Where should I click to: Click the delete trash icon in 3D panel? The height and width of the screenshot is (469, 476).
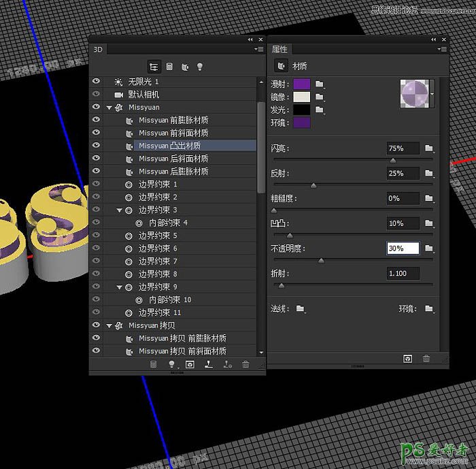pos(245,365)
